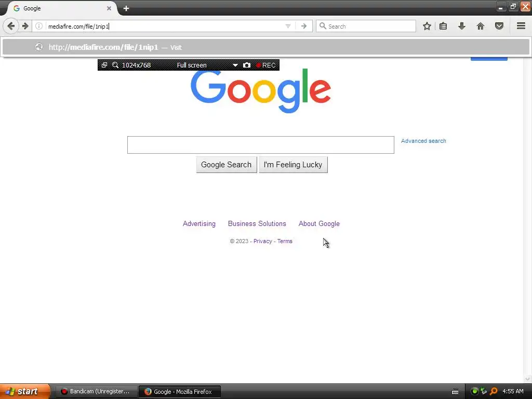
Task: Click the Google search text box
Action: coord(261,145)
